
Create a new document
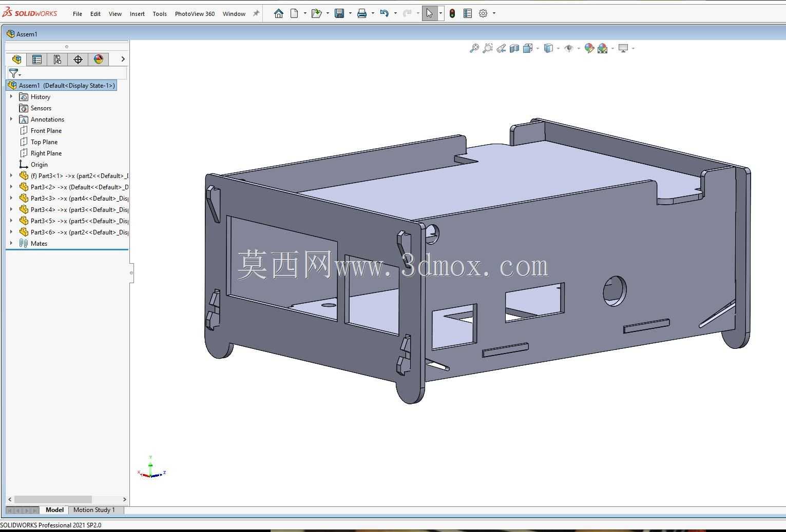point(294,13)
